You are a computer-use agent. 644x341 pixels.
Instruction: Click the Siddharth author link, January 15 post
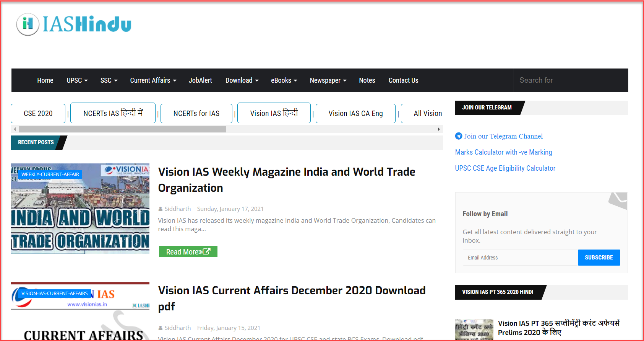[x=178, y=328]
